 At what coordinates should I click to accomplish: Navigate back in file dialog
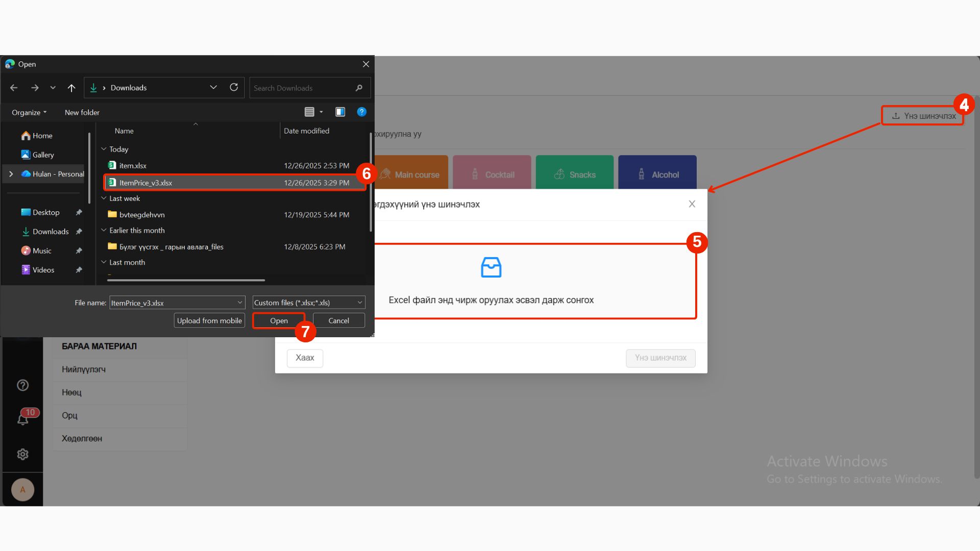coord(14,88)
